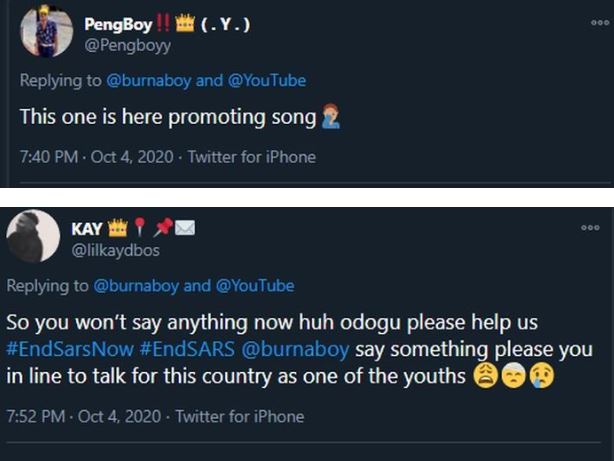The width and height of the screenshot is (614, 461).
Task: Click @YouTube in KAY's reply line
Action: pos(254,286)
